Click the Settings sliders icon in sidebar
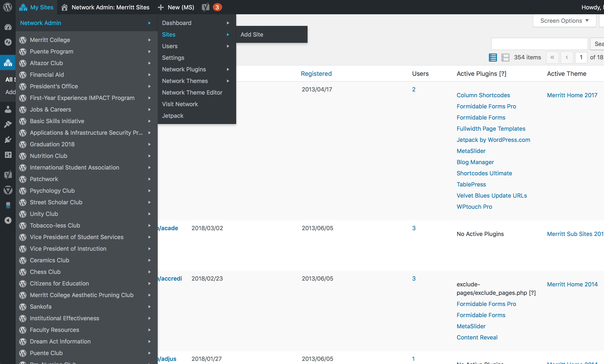This screenshot has height=364, width=604. pyautogui.click(x=8, y=155)
